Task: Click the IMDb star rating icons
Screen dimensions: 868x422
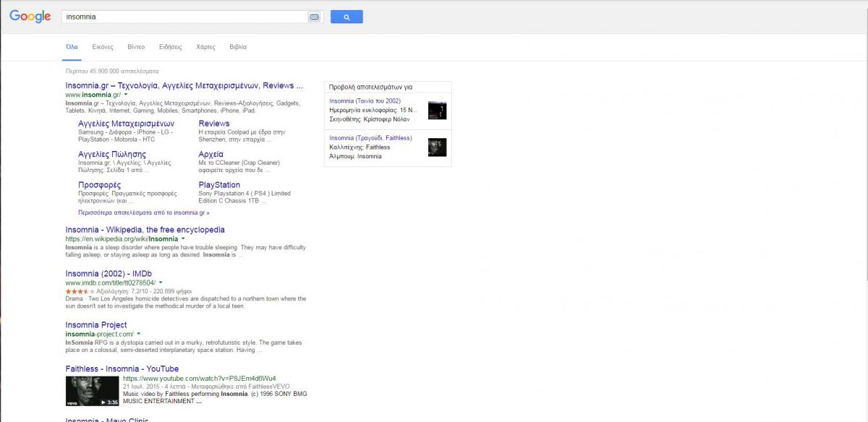Action: [x=80, y=291]
